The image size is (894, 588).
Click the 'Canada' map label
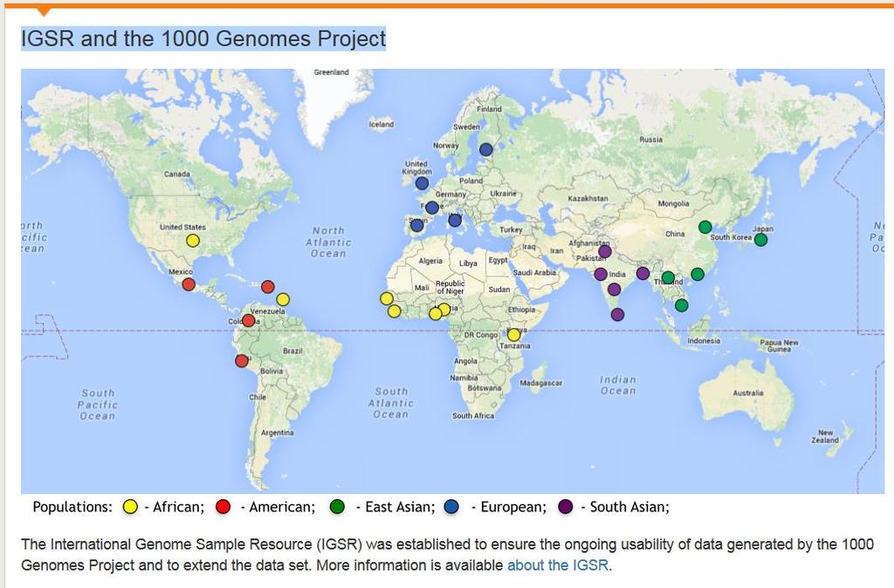pos(176,174)
